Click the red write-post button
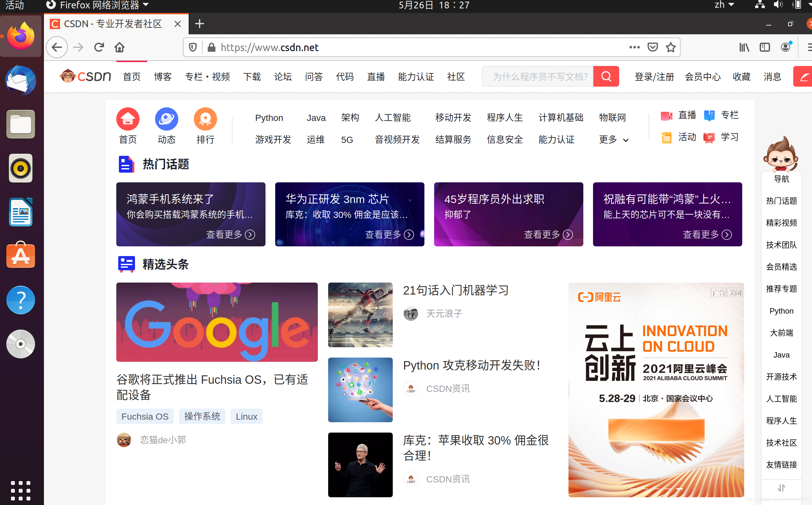Image resolution: width=812 pixels, height=505 pixels. tap(803, 77)
